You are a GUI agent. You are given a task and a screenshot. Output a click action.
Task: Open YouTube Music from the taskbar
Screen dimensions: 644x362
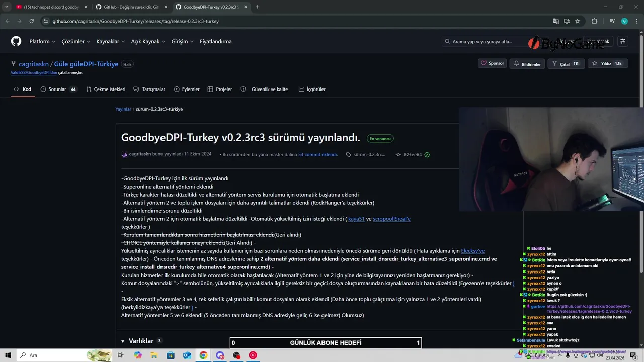coord(253,355)
